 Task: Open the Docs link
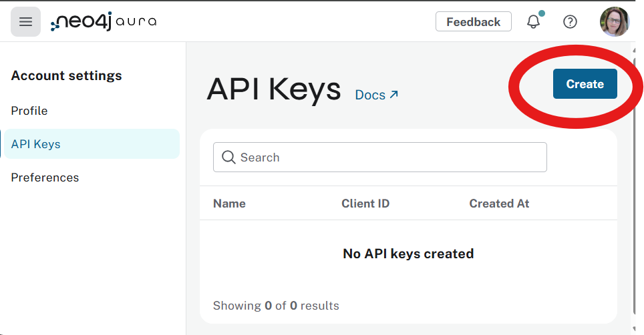(x=376, y=95)
